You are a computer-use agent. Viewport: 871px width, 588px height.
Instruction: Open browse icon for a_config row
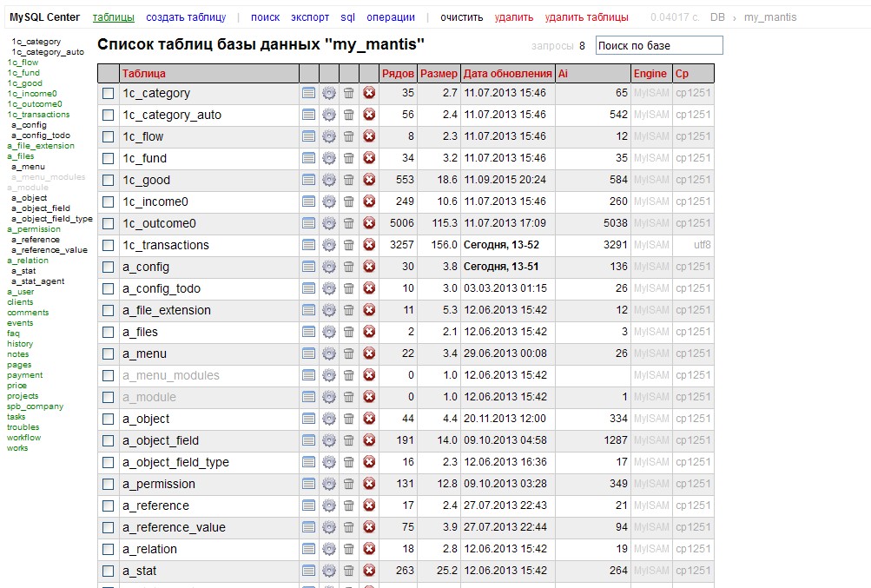pos(309,267)
